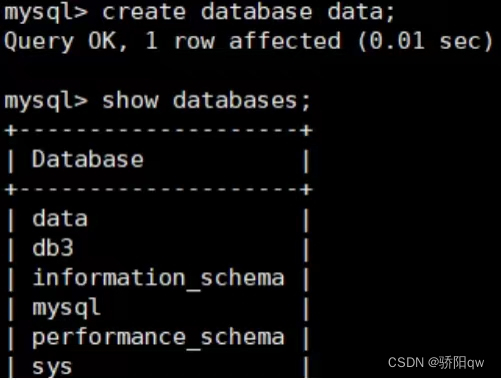Click the 'Database' column header
Image resolution: width=501 pixels, height=380 pixels.
pos(88,159)
